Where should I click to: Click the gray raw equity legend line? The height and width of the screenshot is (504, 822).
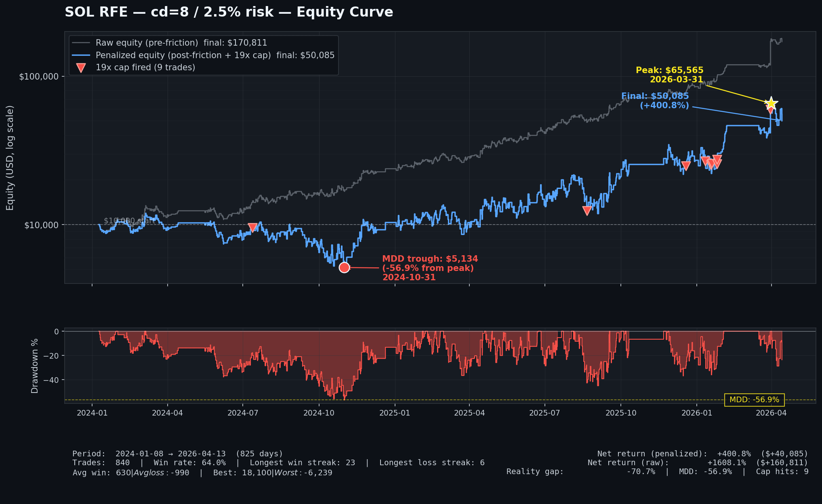81,43
